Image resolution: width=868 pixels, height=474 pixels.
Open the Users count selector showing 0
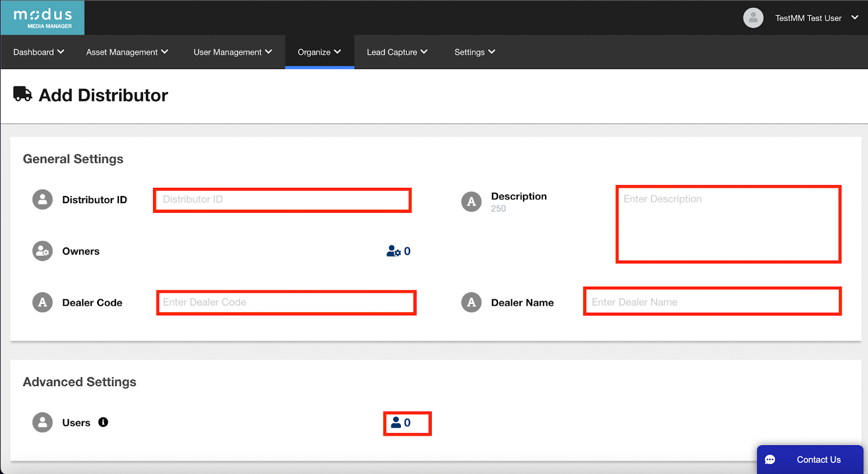point(401,422)
